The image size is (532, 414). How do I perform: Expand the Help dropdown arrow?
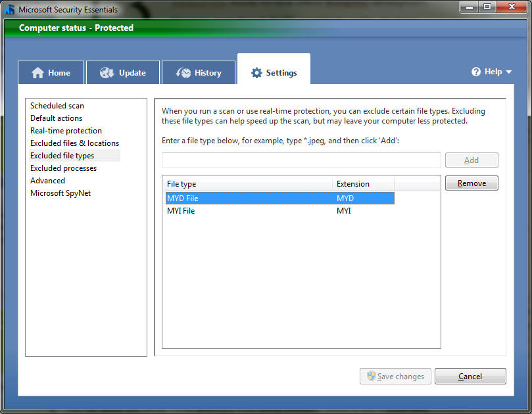[x=508, y=72]
